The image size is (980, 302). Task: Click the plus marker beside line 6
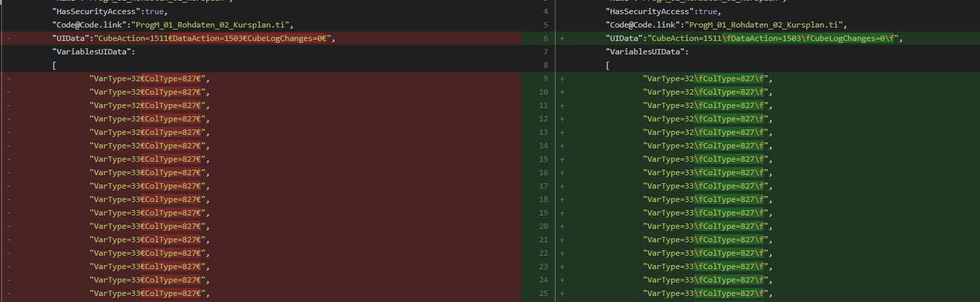(x=562, y=38)
